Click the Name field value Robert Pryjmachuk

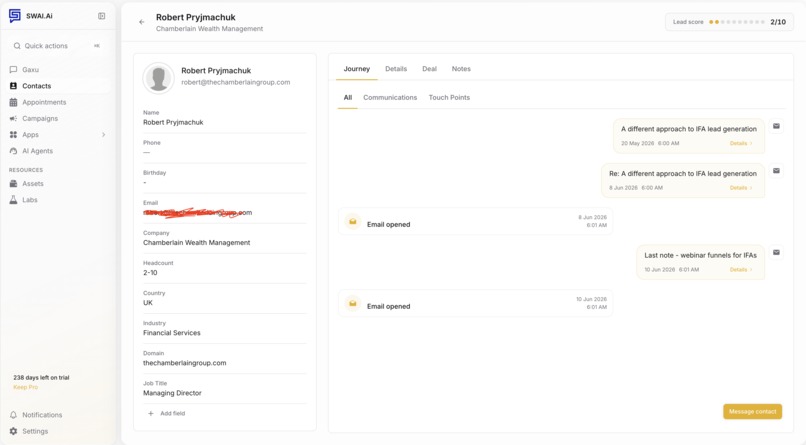tap(173, 122)
